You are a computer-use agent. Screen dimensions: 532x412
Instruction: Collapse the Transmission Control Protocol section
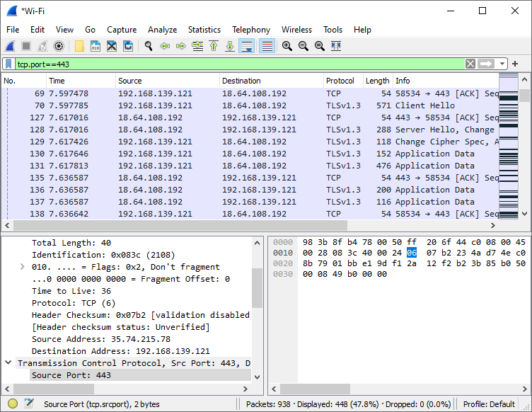pos(8,363)
